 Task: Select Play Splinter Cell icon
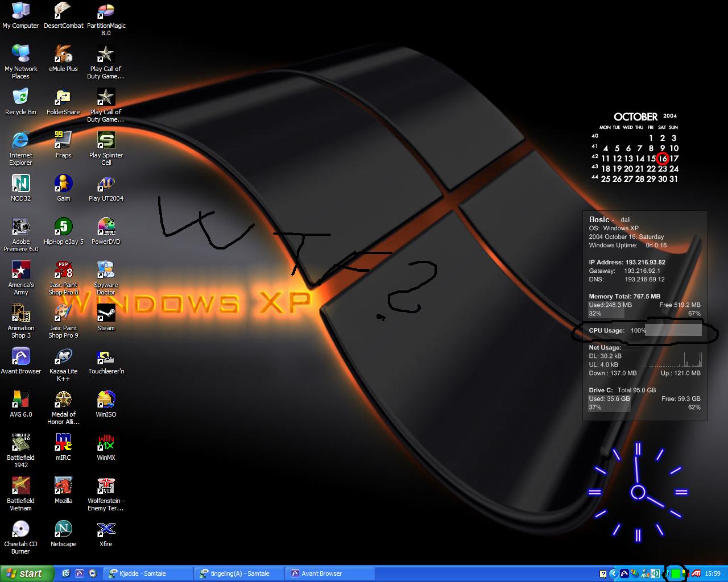point(106,148)
